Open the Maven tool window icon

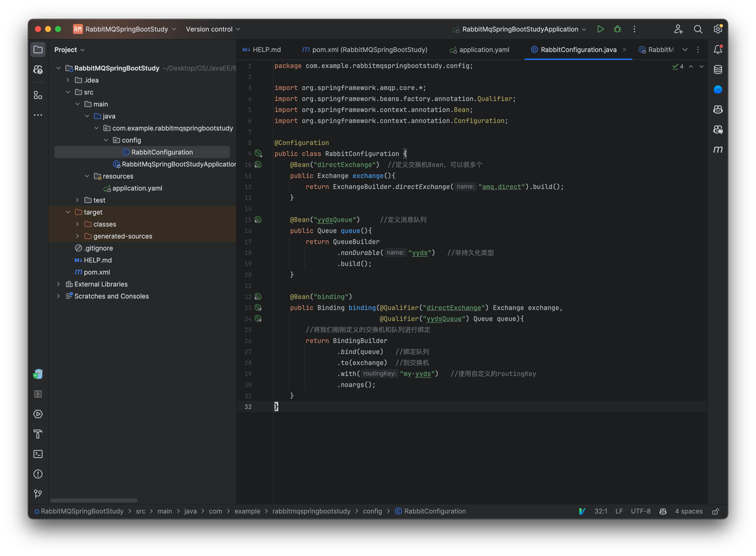pos(718,149)
